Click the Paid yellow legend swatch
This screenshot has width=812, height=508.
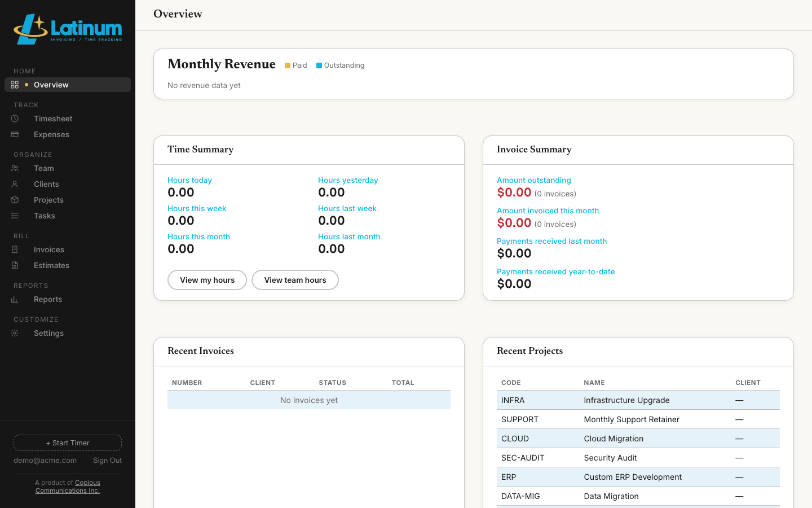click(288, 65)
